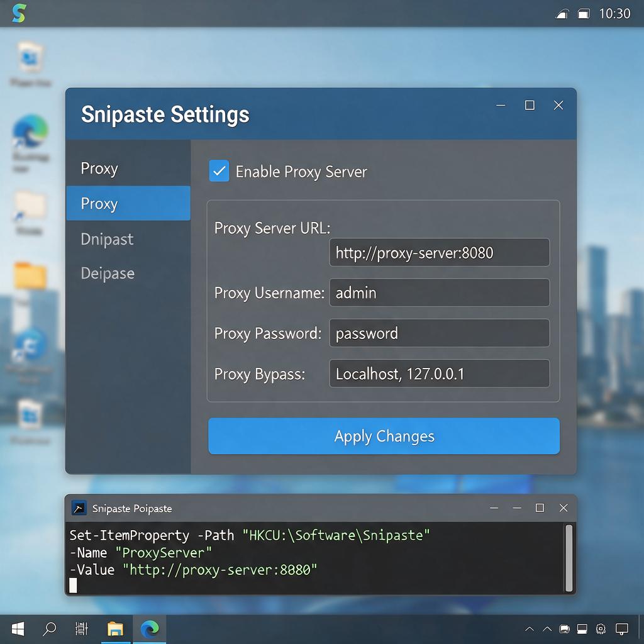Click the terminal icon in the Snipaste Poipaste title bar
Screen dimensions: 644x644
click(79, 508)
